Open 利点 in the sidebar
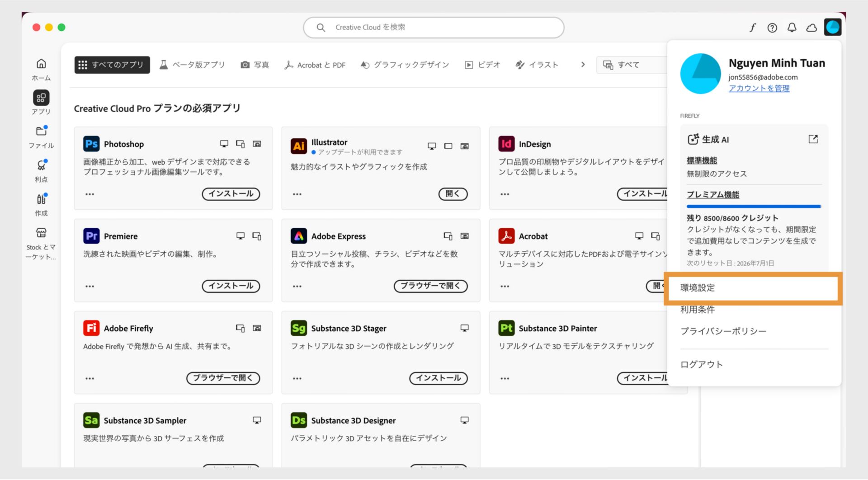This screenshot has height=480, width=868. [41, 171]
